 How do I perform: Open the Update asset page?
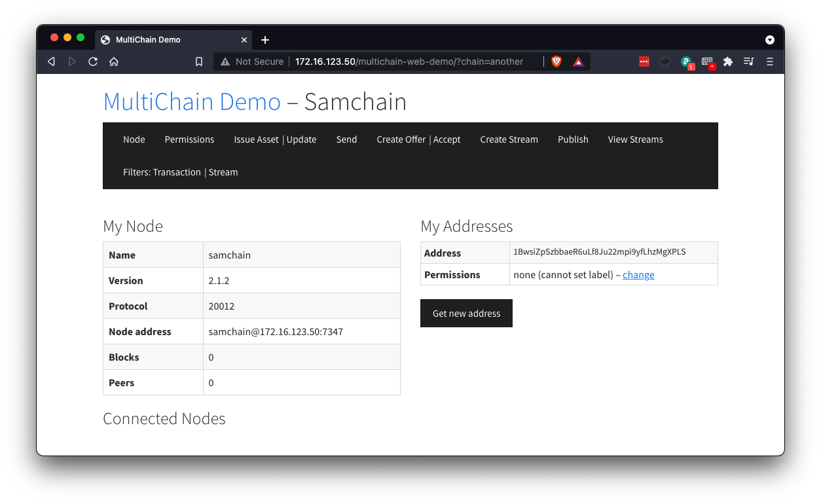click(302, 139)
